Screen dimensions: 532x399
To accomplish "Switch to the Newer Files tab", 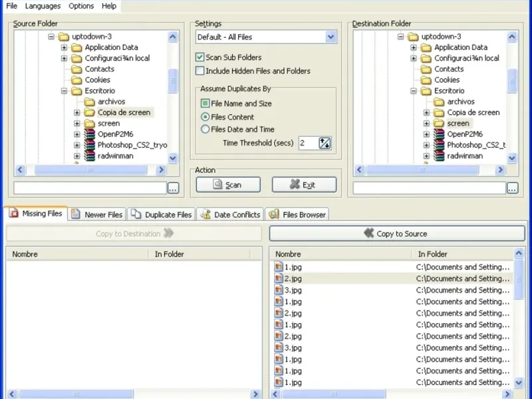I will [96, 214].
